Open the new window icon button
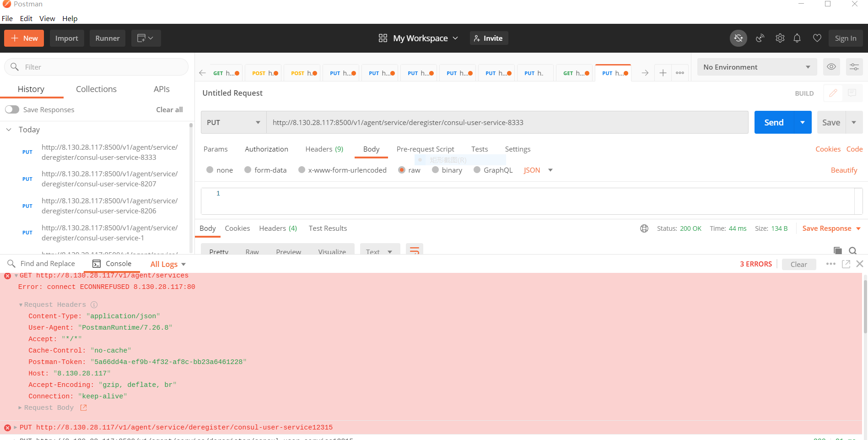Viewport: 868px width, 440px height. coord(146,38)
